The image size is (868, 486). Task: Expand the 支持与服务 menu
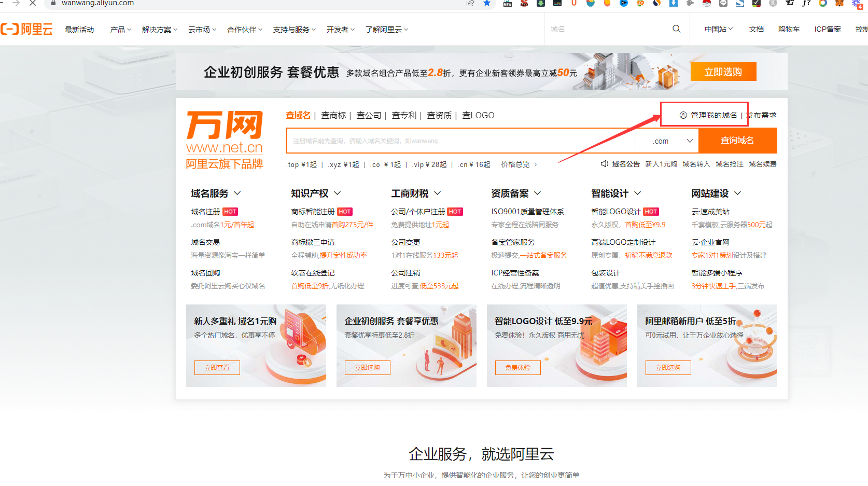[x=295, y=30]
